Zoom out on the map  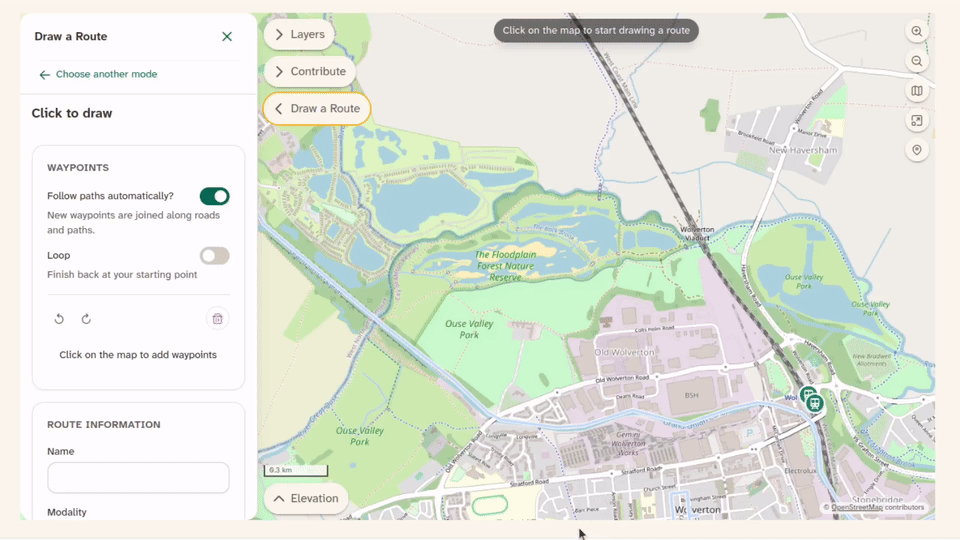tap(917, 61)
